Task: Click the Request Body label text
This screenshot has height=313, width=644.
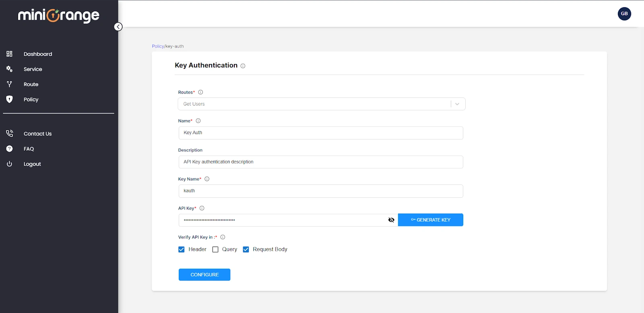Action: (270, 249)
